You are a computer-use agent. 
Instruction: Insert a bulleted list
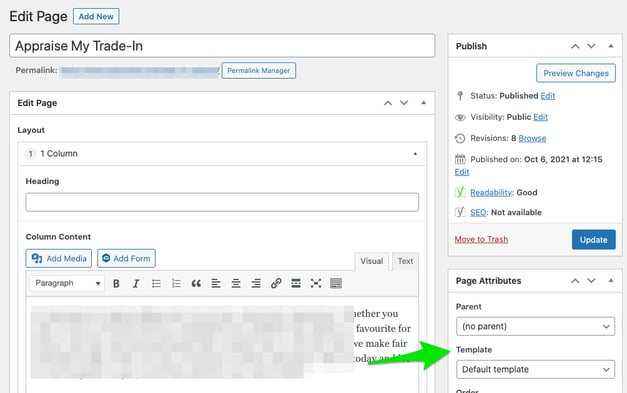[156, 283]
